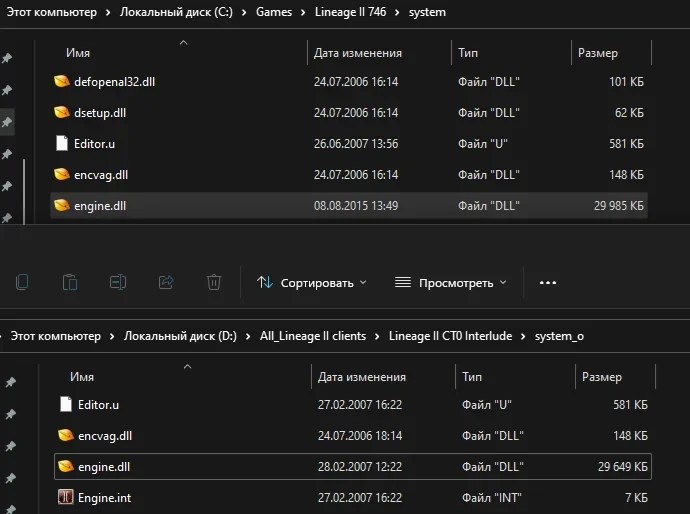Click Editor.u file icon in system folder
Viewport: 690px width, 514px height.
click(x=62, y=143)
